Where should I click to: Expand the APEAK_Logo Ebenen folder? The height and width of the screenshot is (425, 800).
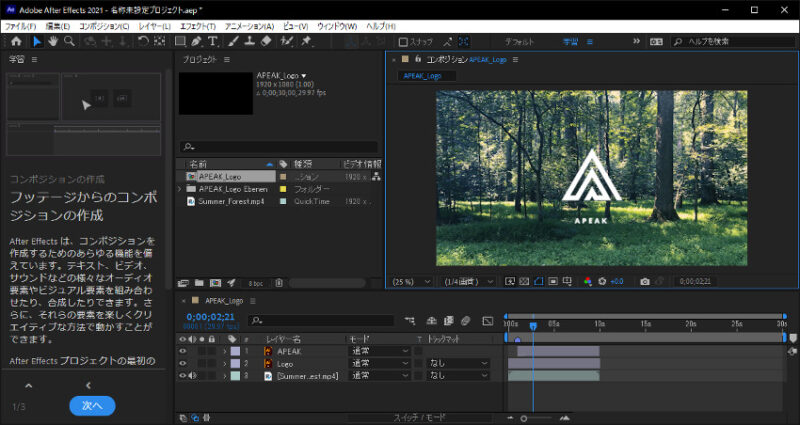coord(180,189)
